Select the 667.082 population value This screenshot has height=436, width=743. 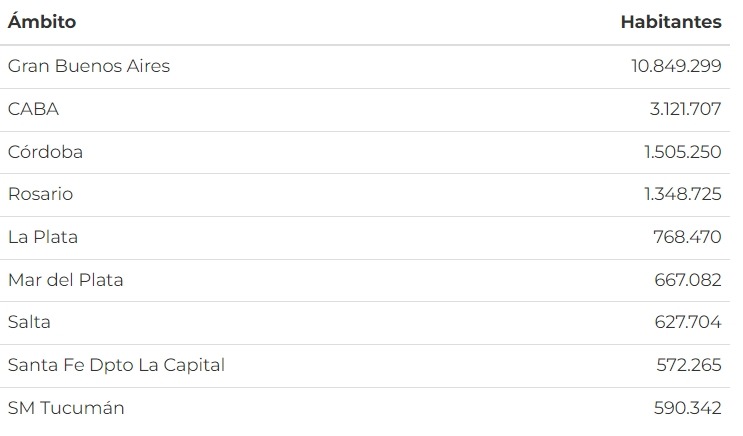pyautogui.click(x=687, y=280)
